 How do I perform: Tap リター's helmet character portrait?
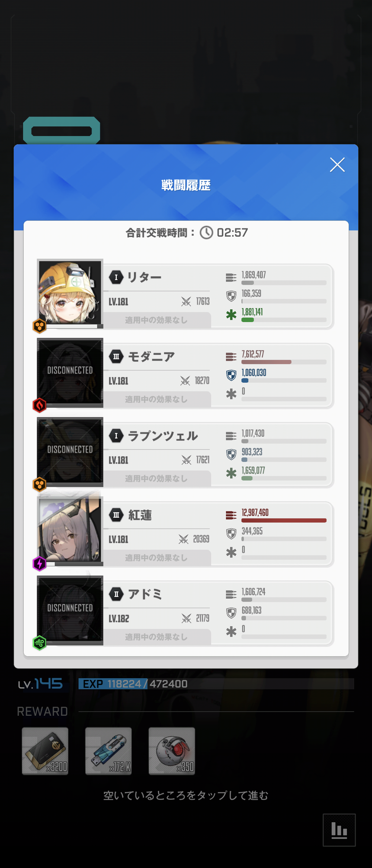click(x=70, y=293)
